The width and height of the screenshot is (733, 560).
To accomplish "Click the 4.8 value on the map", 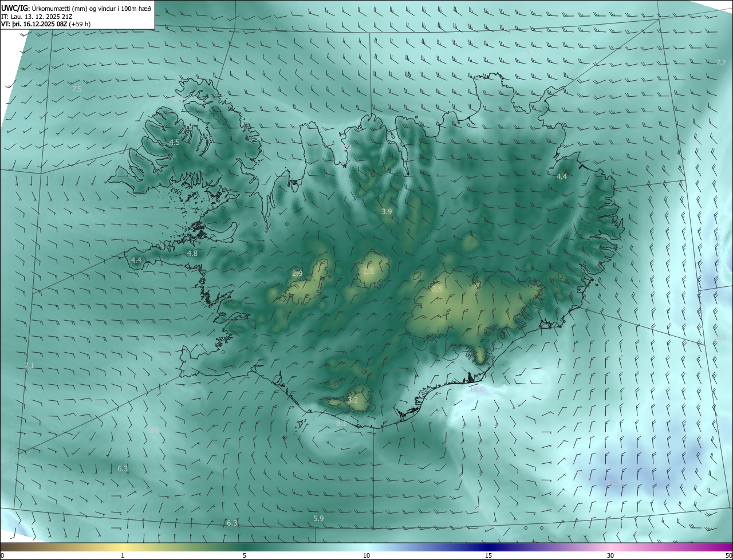I will point(192,253).
